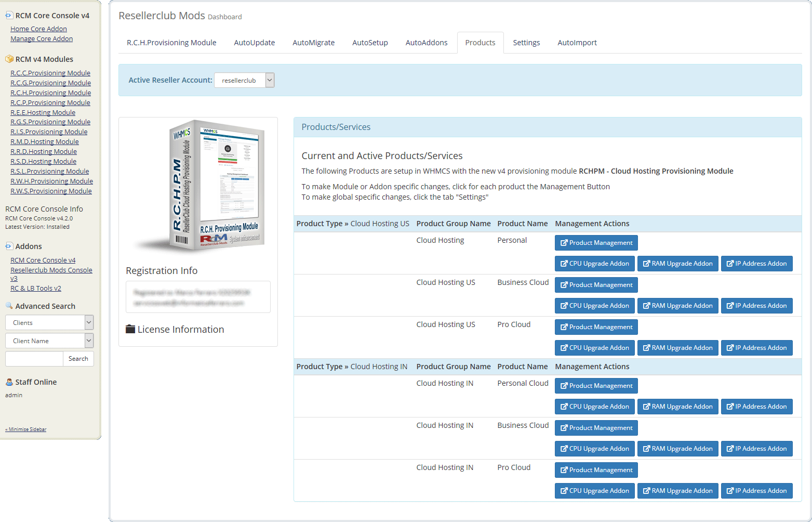Open RAM Upgrade Addon for US Business Cloud

pos(677,306)
